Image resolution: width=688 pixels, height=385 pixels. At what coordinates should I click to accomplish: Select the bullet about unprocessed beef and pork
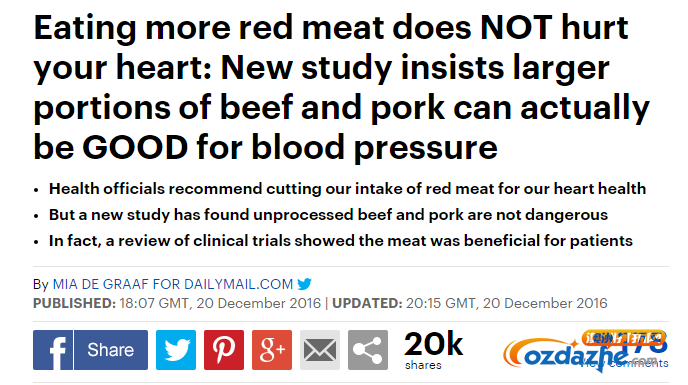pyautogui.click(x=328, y=215)
